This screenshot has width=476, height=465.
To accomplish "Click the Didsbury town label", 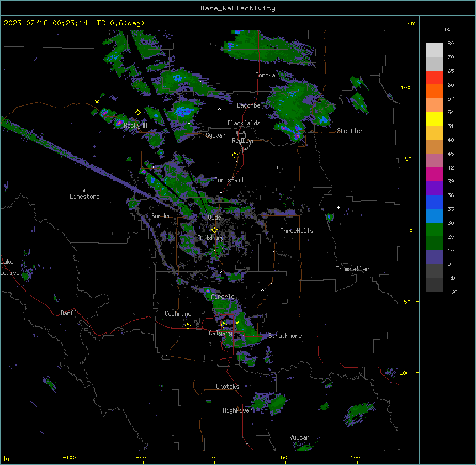I will click(211, 238).
